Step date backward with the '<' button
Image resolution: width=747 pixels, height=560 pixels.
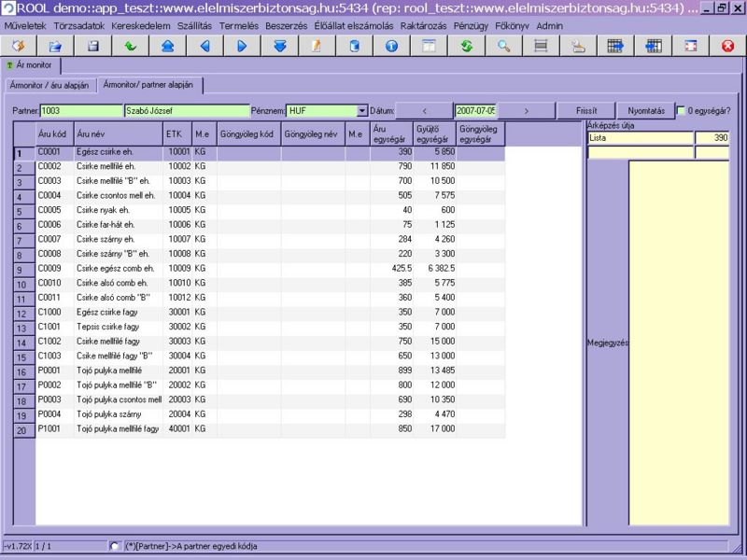(424, 110)
